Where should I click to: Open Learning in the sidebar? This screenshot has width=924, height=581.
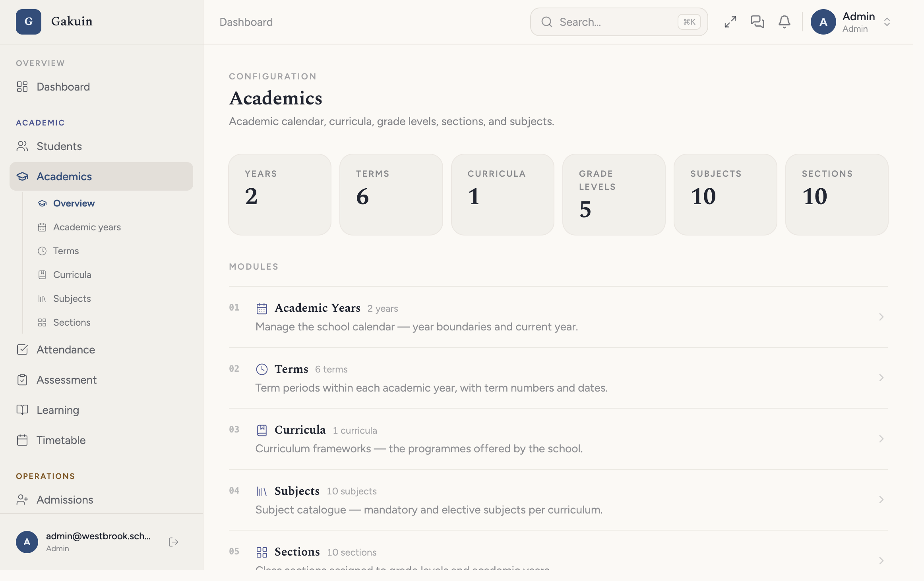101,410
